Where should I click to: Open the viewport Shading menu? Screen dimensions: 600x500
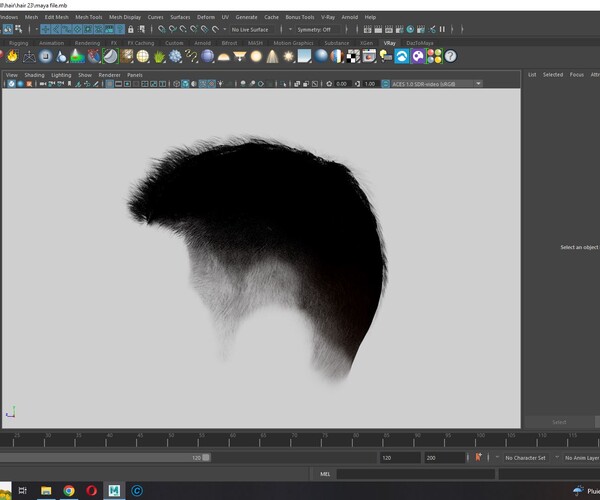[x=34, y=75]
